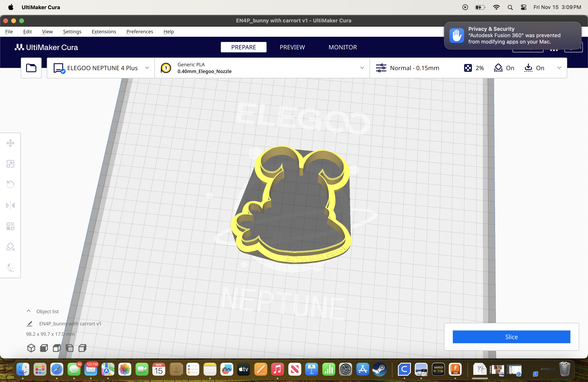Open the Help menu

click(x=169, y=32)
